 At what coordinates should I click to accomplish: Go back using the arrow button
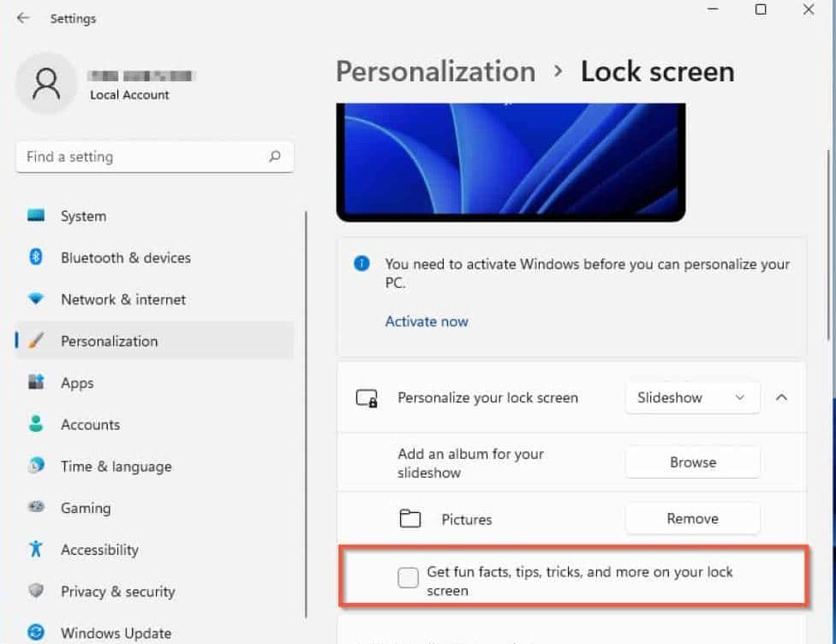pos(23,18)
